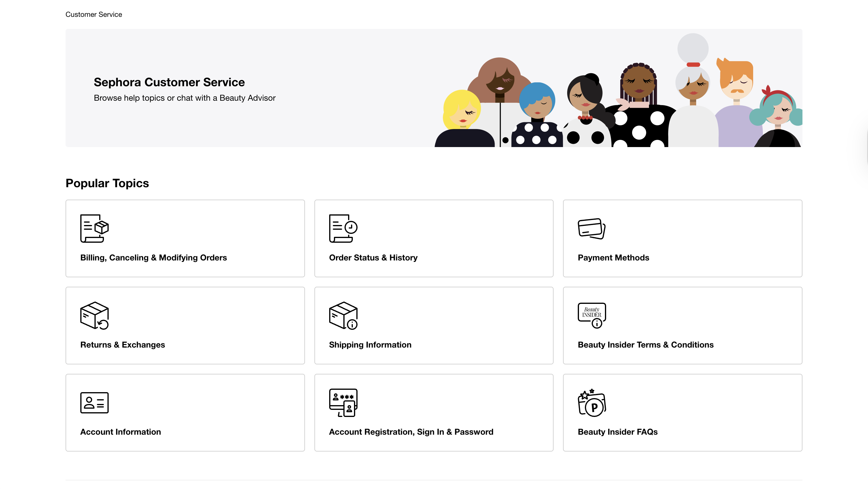
Task: Click the Customer Service breadcrumb label
Action: [94, 14]
